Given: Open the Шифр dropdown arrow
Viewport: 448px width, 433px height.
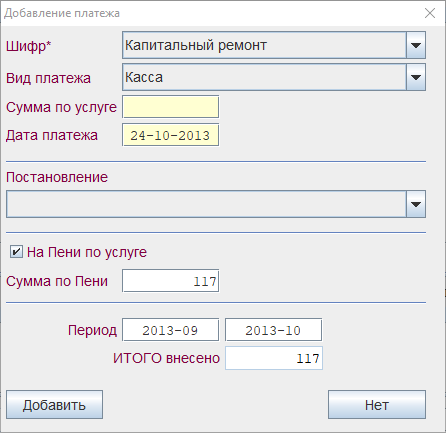Looking at the screenshot, I should pyautogui.click(x=416, y=45).
